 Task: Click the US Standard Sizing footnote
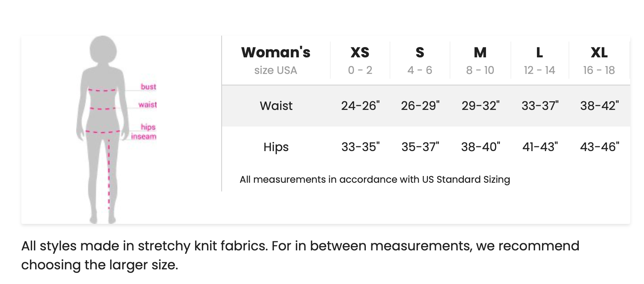[x=375, y=180]
